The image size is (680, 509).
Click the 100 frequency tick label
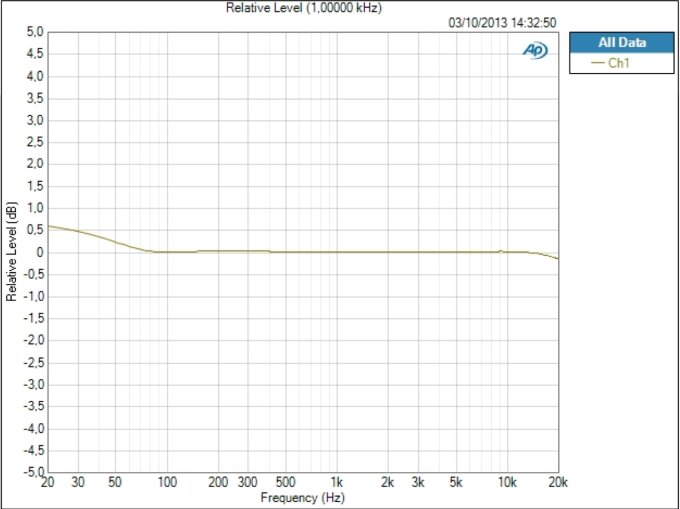[167, 482]
